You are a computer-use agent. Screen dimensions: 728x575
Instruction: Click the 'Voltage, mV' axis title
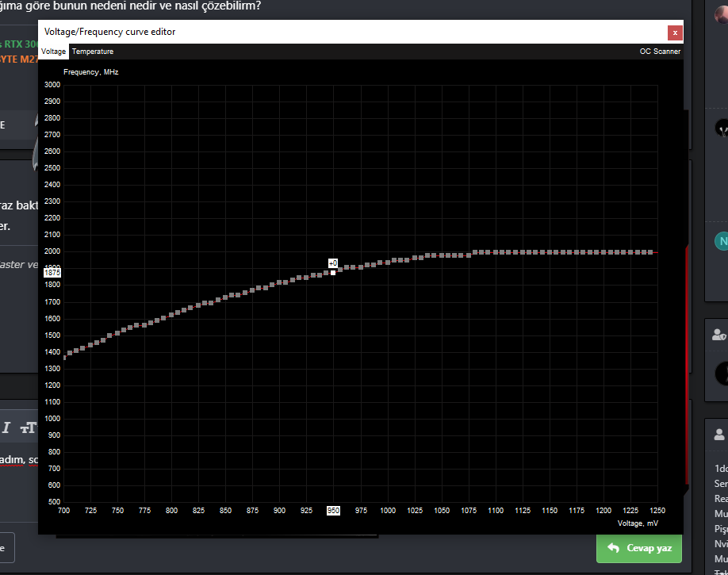coord(638,523)
